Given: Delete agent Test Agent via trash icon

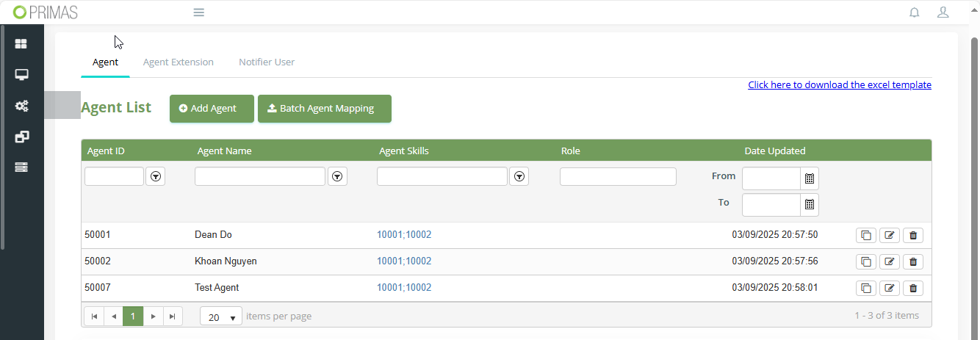Looking at the screenshot, I should point(913,288).
